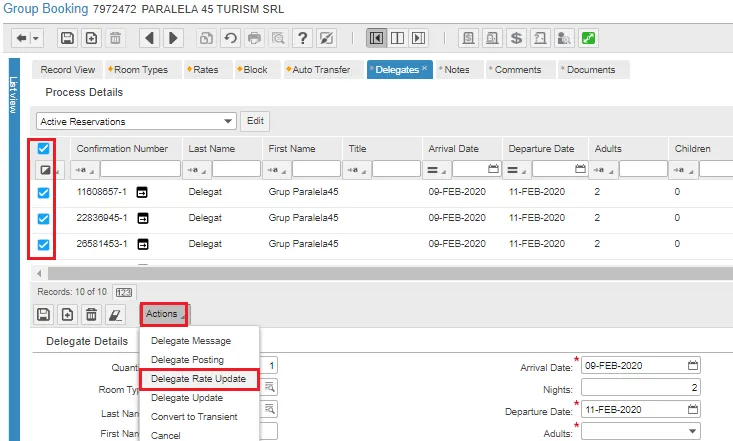
Task: Click the transfer icon beside 26581453-1
Action: pyautogui.click(x=143, y=244)
